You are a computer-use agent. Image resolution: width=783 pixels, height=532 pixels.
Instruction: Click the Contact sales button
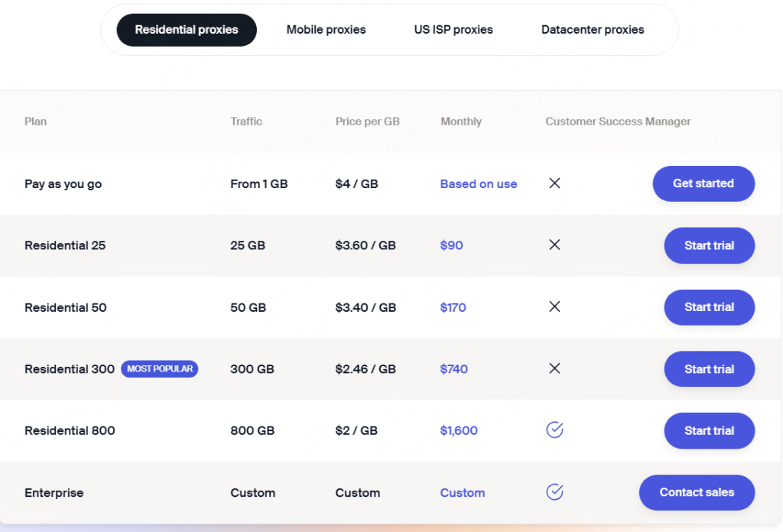[x=697, y=492]
